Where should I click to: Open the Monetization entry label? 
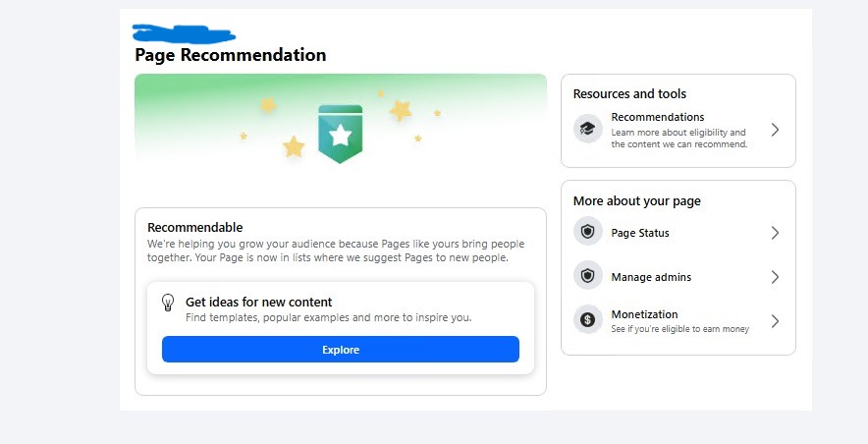point(644,314)
